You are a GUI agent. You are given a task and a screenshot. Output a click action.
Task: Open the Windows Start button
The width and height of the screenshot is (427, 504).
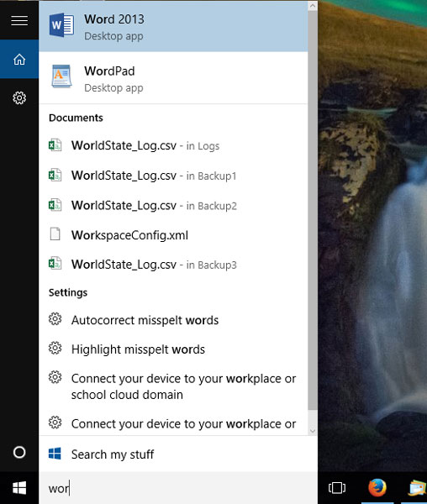pyautogui.click(x=19, y=488)
